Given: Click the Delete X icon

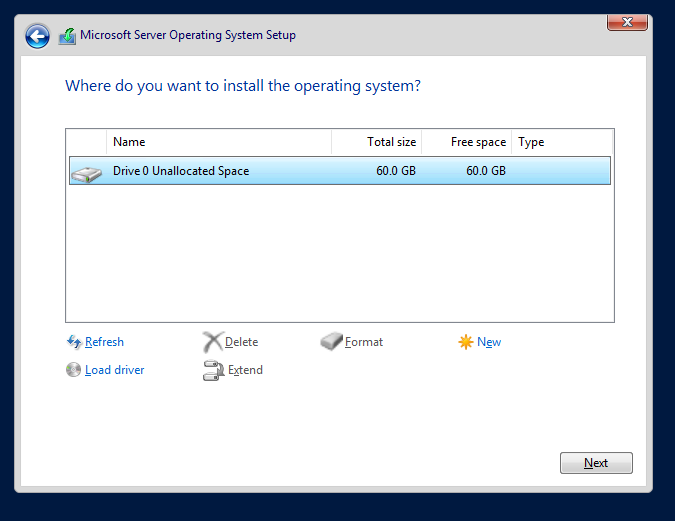Looking at the screenshot, I should (x=212, y=342).
